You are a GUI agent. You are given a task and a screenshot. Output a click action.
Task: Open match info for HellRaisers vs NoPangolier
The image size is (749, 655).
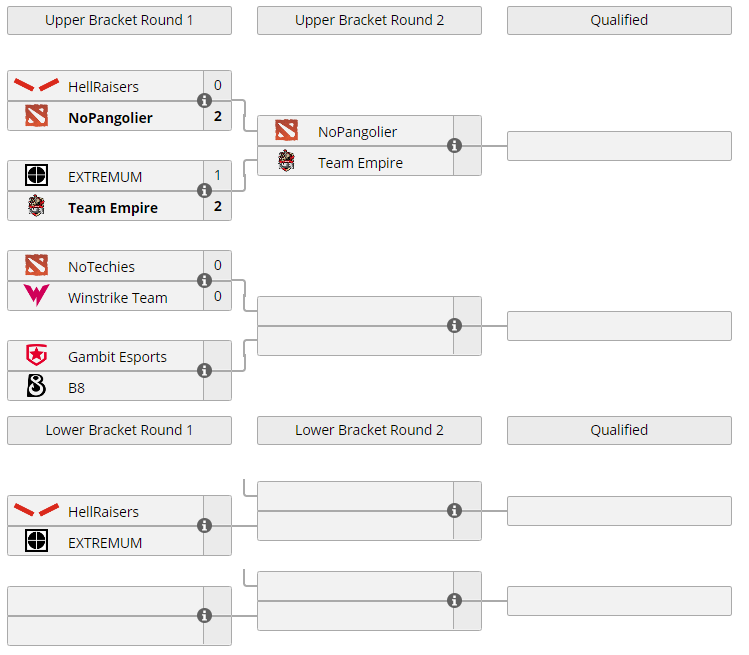[x=205, y=101]
